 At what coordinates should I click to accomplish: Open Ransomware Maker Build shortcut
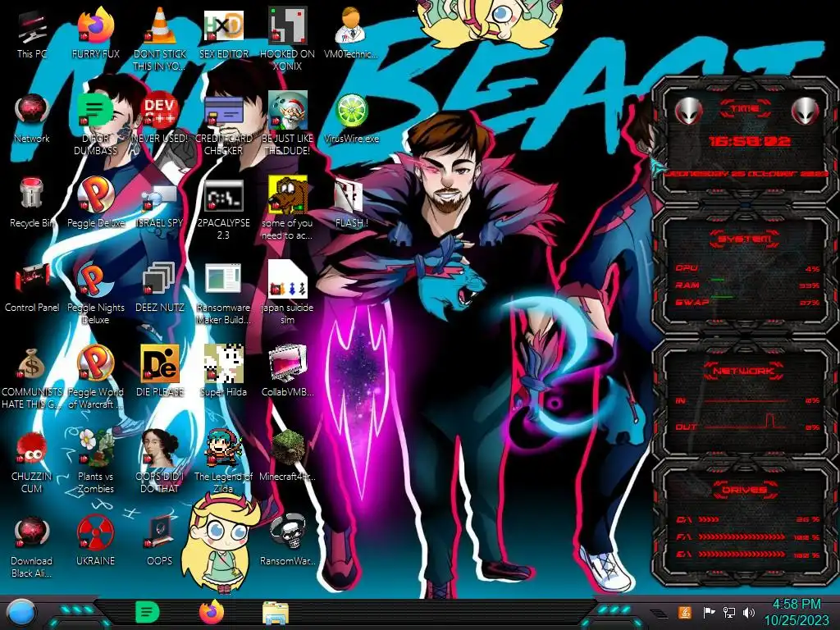click(x=223, y=293)
